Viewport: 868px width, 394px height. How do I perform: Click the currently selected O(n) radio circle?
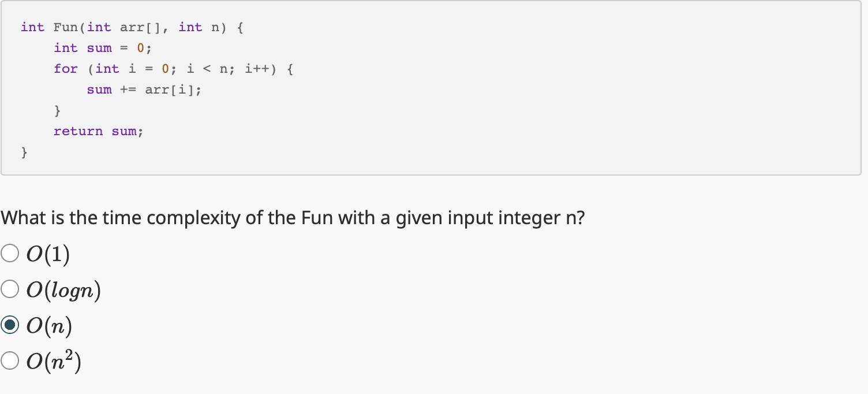click(10, 325)
